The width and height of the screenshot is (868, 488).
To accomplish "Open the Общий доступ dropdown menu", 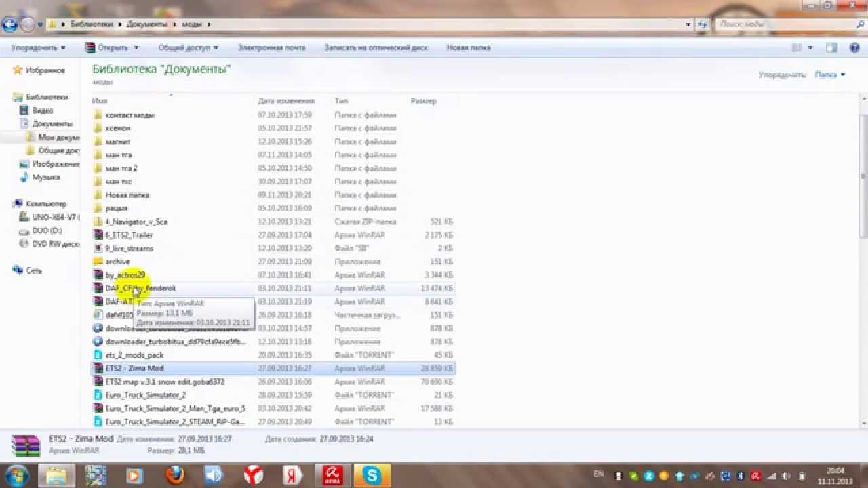I will tap(189, 47).
